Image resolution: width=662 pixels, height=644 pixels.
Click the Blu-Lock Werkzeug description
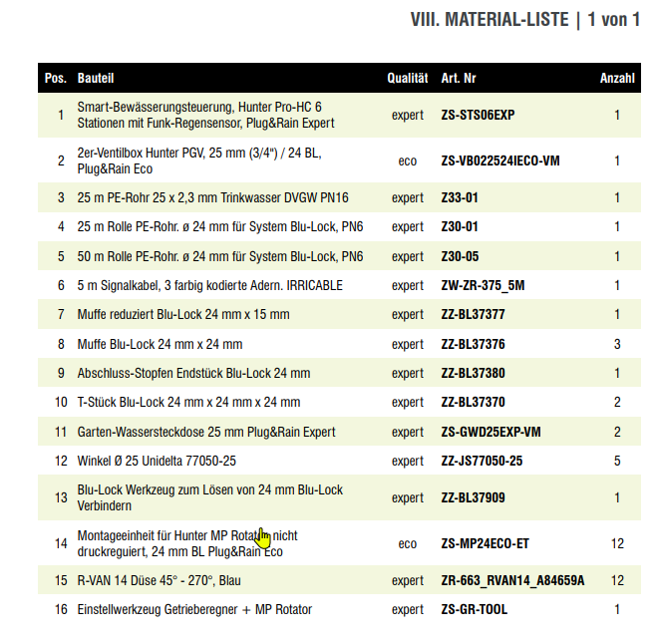[x=209, y=497]
